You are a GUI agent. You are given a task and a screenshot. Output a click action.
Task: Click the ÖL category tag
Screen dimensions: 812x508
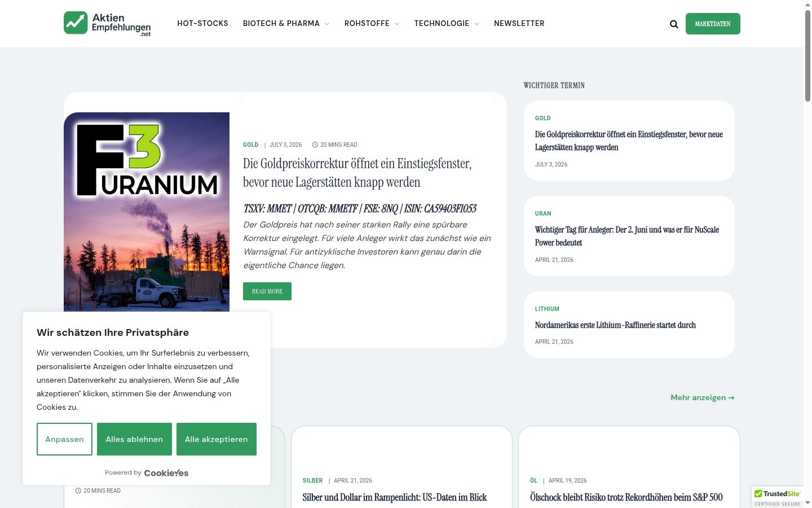pos(534,480)
